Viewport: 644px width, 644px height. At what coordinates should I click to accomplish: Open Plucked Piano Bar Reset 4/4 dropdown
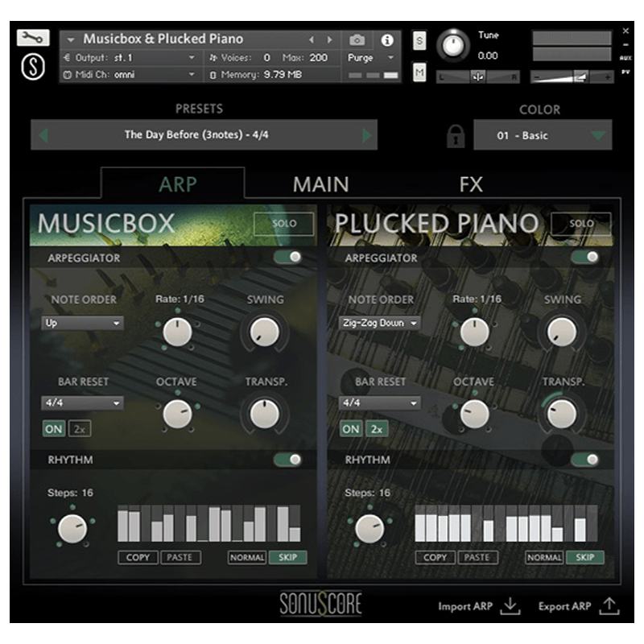[379, 403]
